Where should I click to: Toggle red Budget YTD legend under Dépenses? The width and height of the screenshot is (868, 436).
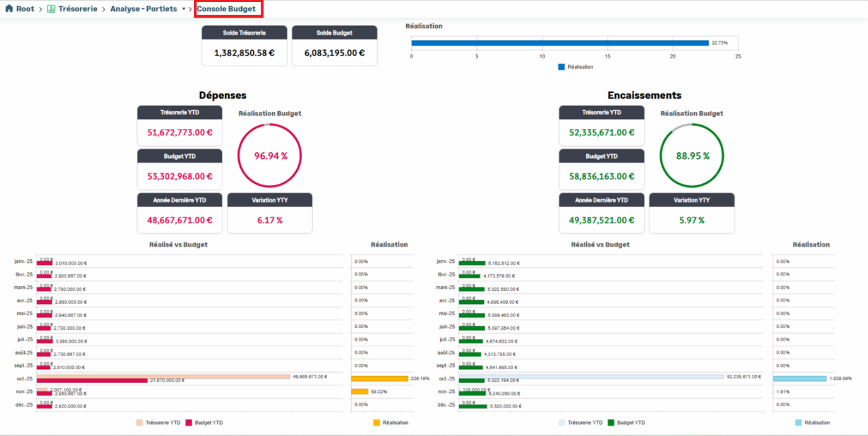pyautogui.click(x=188, y=423)
